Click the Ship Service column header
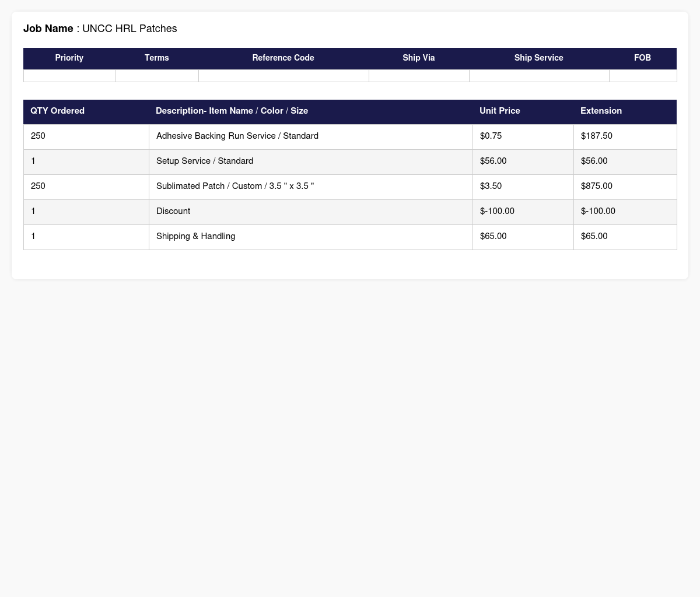The image size is (700, 597). click(x=539, y=58)
